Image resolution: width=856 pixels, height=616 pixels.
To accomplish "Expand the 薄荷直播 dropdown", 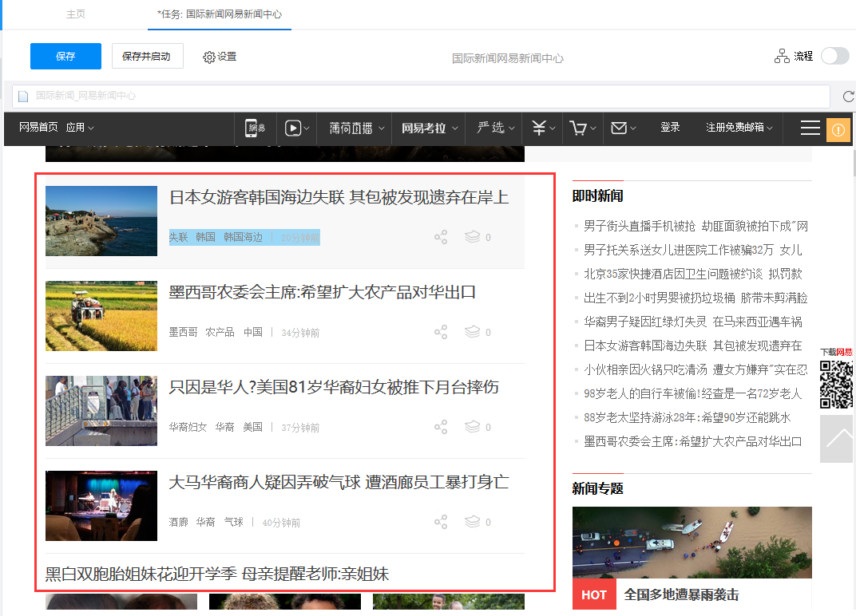I will (357, 128).
